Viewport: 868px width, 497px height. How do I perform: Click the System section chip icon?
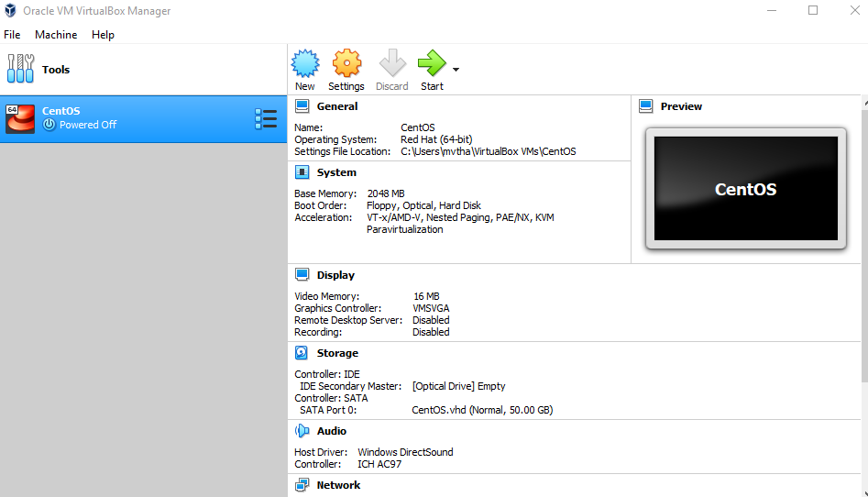point(302,172)
